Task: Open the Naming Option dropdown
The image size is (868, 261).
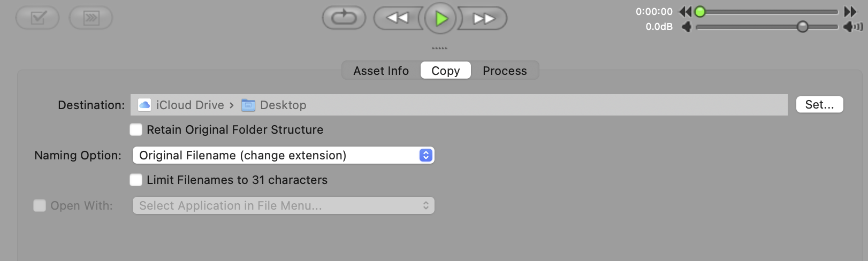Action: (283, 155)
